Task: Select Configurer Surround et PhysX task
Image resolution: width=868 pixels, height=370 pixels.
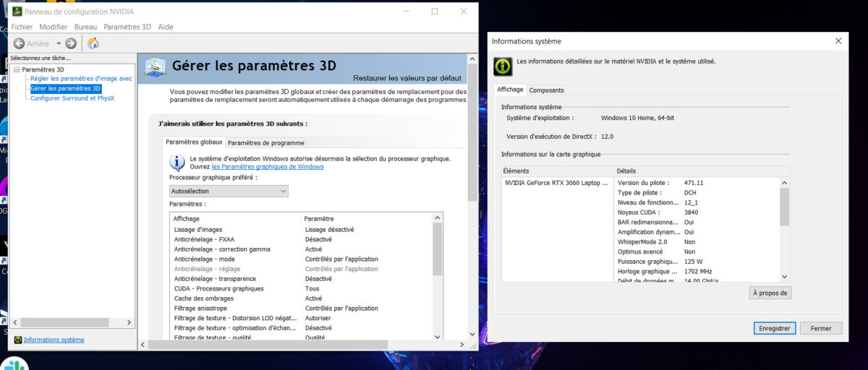Action: click(x=72, y=98)
